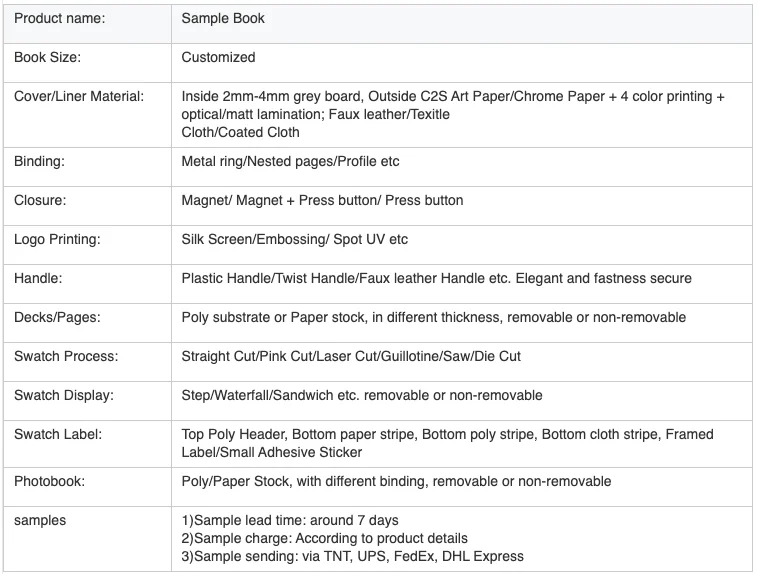Click the 'Logo Printing:' label
Screen dimensions: 758x574
tap(57, 239)
